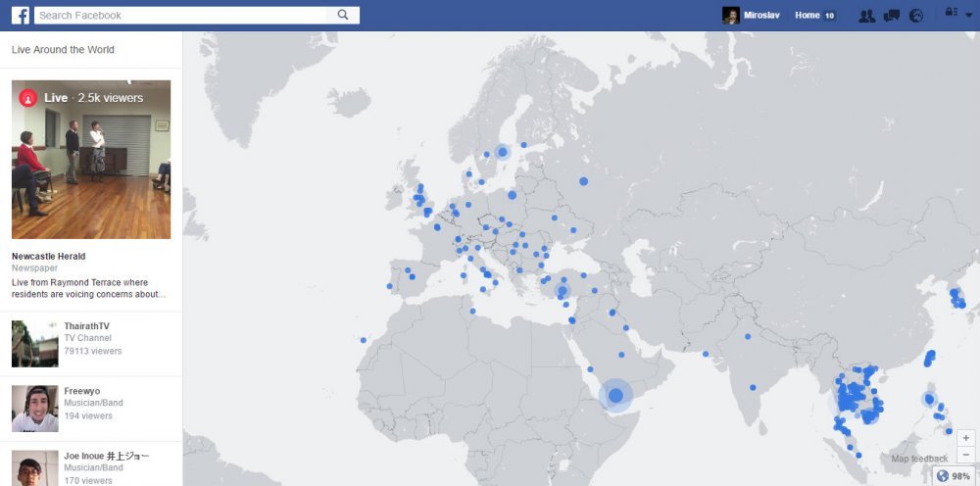The image size is (980, 486).
Task: Click the search magnifier button
Action: [x=342, y=15]
